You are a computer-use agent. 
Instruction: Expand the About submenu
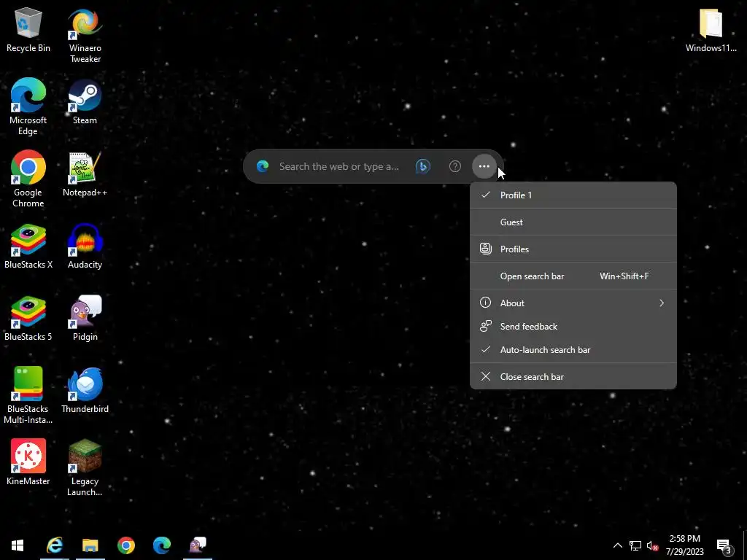(573, 303)
